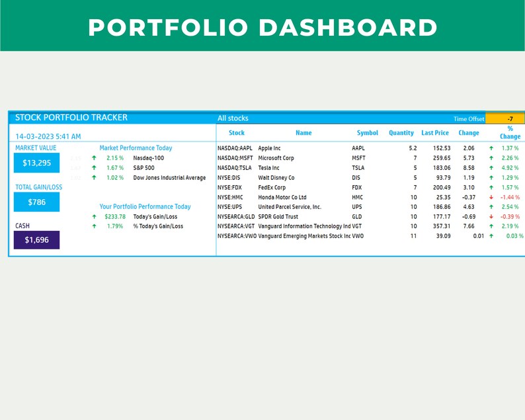This screenshot has height=420, width=525.
Task: Select the Nasdaq-100 index name
Action: click(x=149, y=158)
